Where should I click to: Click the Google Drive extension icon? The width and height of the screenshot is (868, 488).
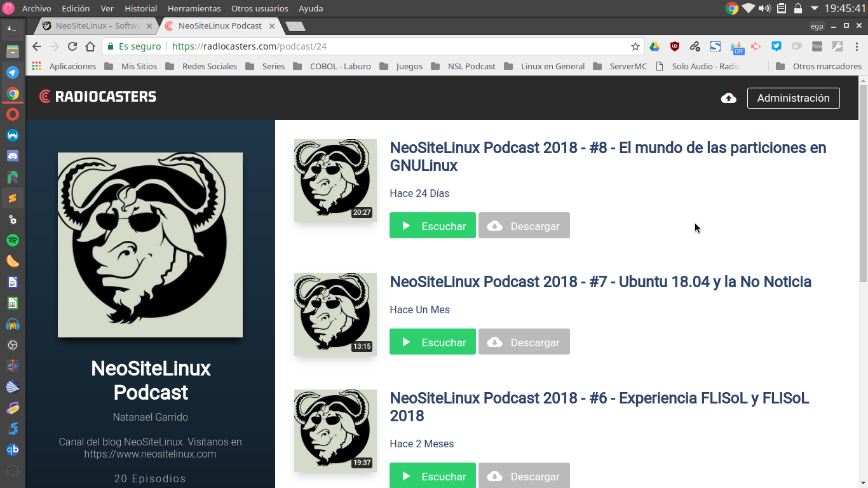(654, 46)
